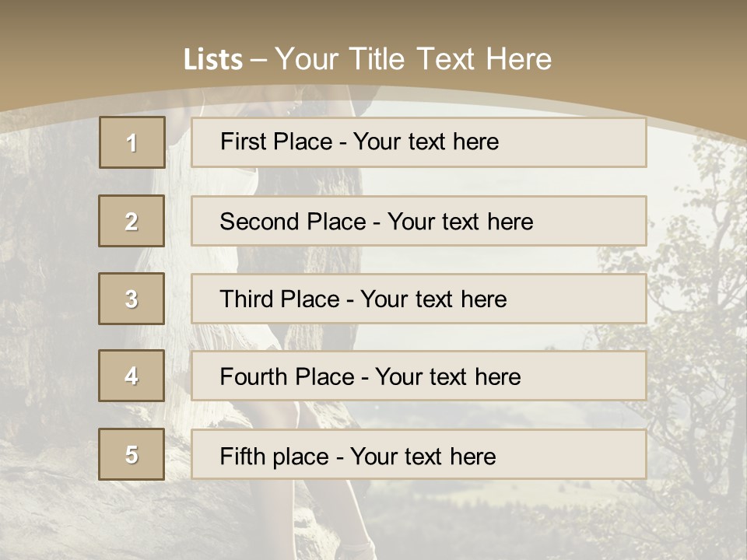Click the number 5 box
The image size is (747, 560).
(132, 454)
